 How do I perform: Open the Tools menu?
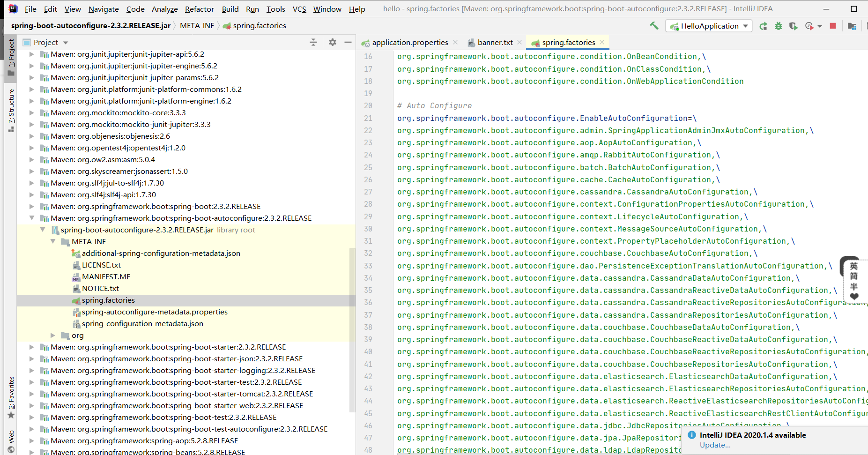point(275,9)
